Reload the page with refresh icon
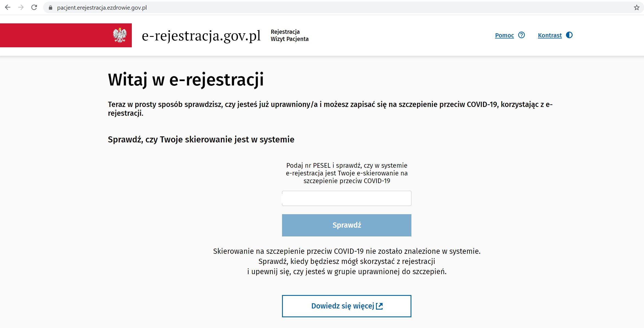The width and height of the screenshot is (644, 328). (34, 7)
